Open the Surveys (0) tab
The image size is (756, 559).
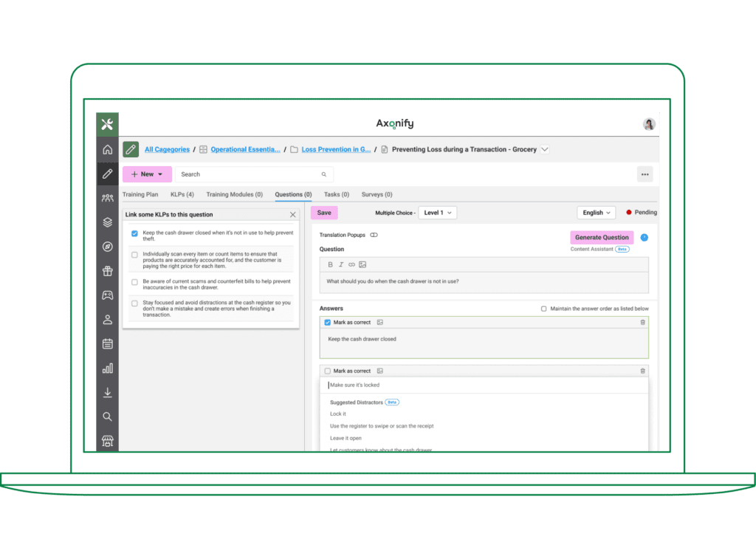tap(377, 194)
